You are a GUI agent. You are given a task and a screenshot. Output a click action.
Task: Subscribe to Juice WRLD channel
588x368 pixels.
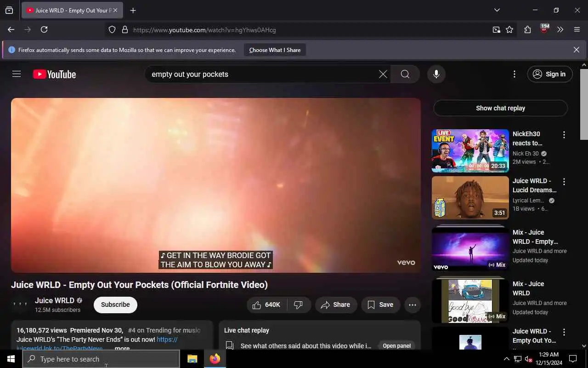tap(115, 305)
